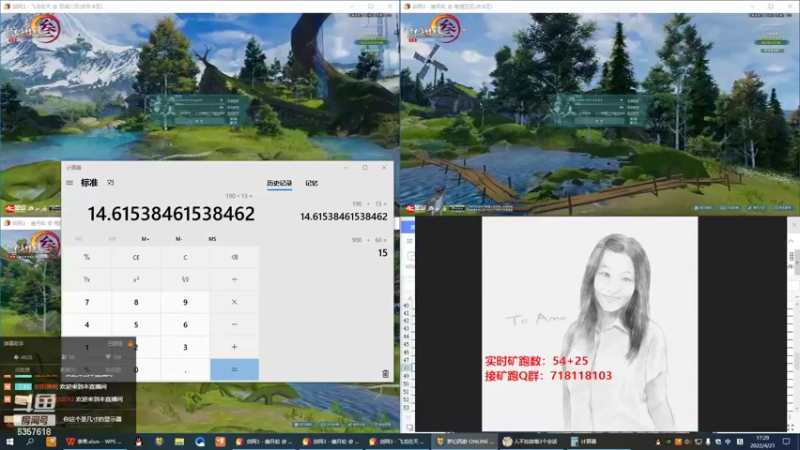The width and height of the screenshot is (800, 450).
Task: Click the C clear key
Action: [185, 257]
